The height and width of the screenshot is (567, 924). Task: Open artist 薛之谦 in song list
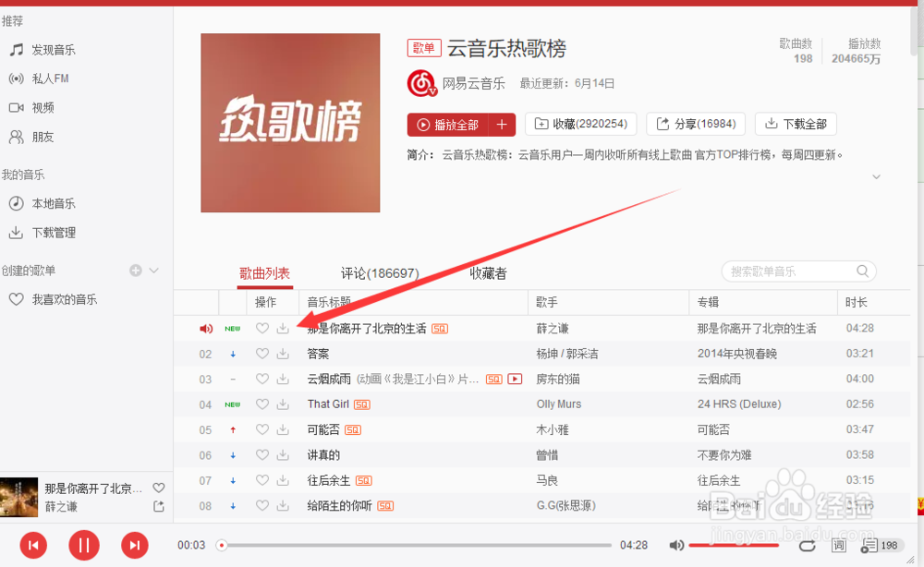(x=553, y=329)
